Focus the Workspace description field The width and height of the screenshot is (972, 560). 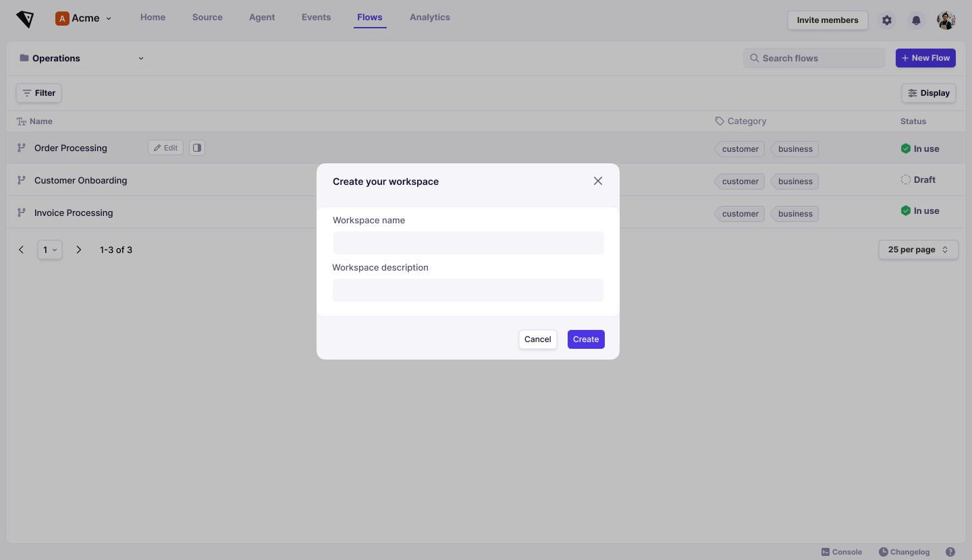pos(468,290)
